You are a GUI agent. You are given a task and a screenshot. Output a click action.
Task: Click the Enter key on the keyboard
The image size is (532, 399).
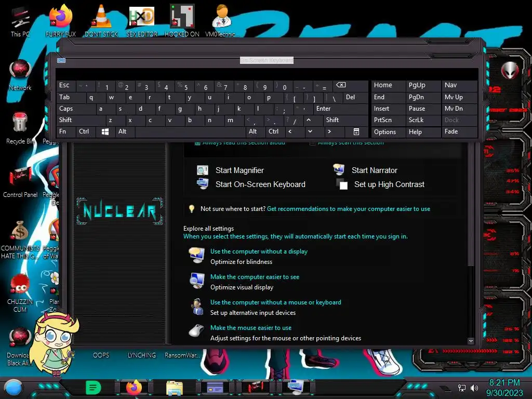341,109
